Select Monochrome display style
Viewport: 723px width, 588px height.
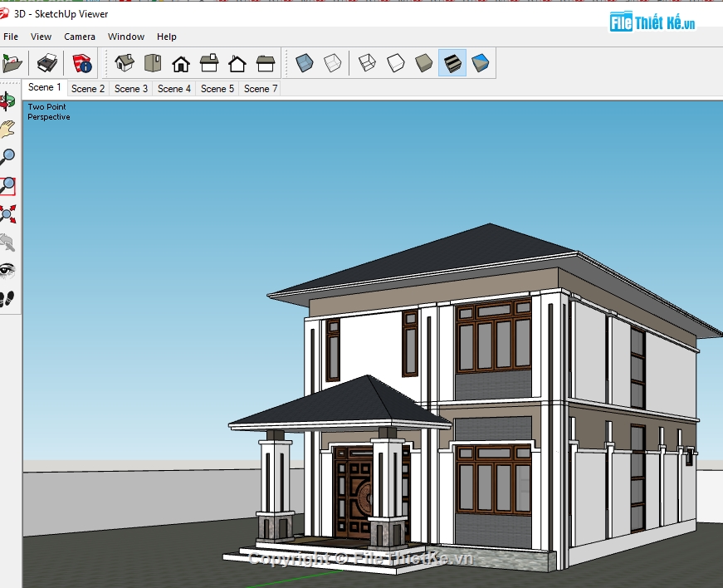click(480, 63)
